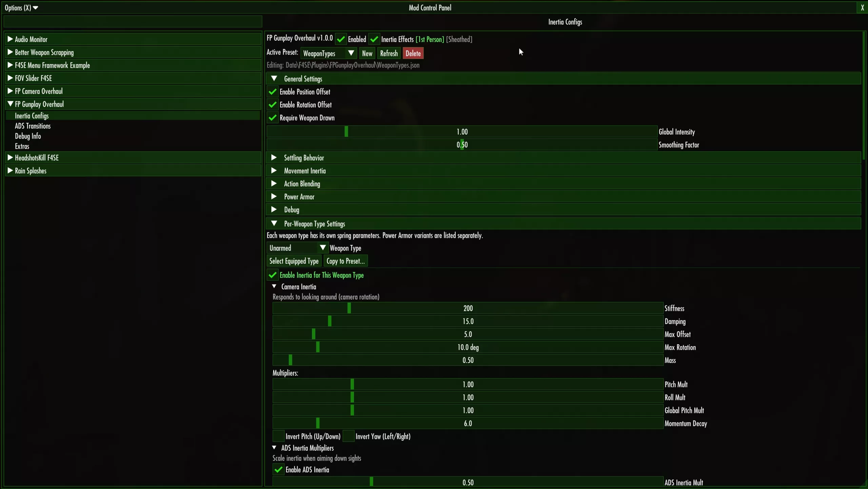This screenshot has height=489, width=868.
Task: Adjust the Pitch Mult slider
Action: (468, 384)
